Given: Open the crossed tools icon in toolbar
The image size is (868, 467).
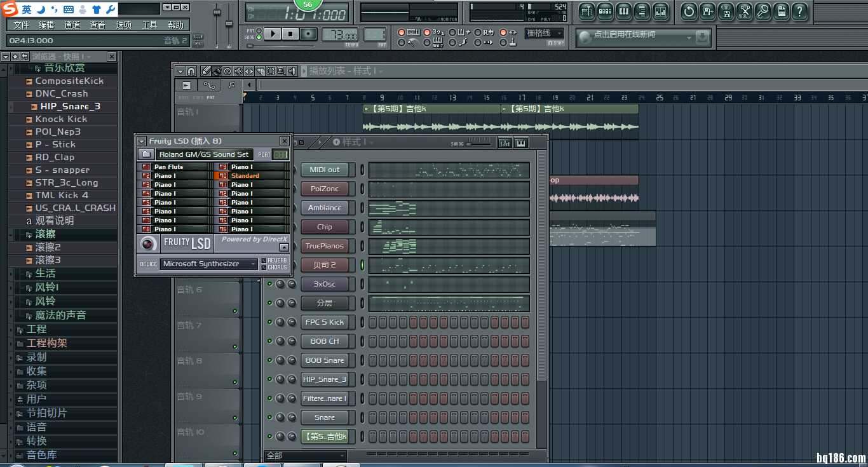Looking at the screenshot, I should 744,11.
